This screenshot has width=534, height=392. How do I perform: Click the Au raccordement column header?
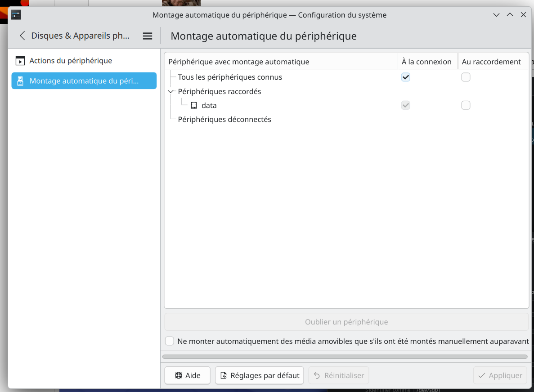click(x=493, y=62)
